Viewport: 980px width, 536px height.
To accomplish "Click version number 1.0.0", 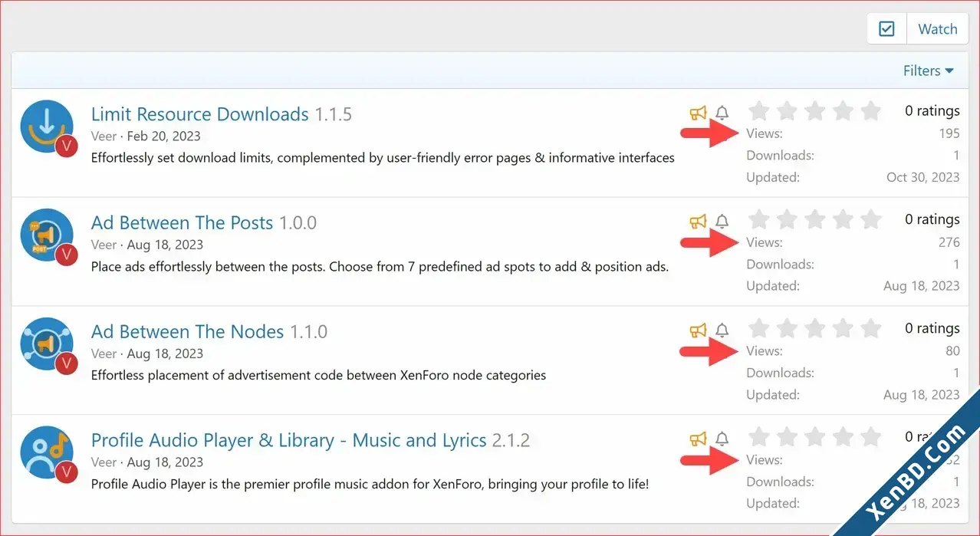I will point(298,223).
